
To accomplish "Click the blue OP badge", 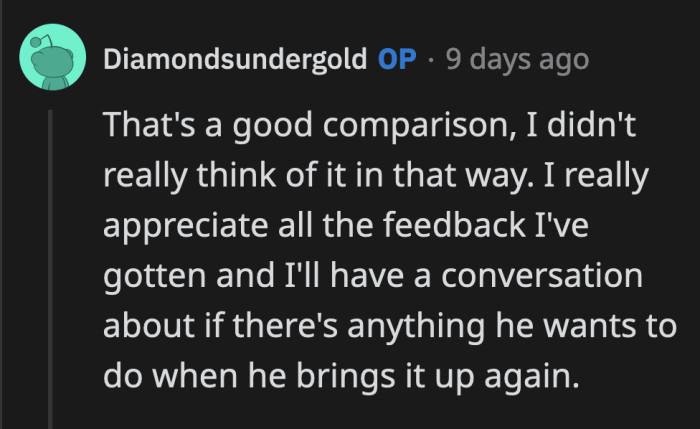I will [398, 60].
